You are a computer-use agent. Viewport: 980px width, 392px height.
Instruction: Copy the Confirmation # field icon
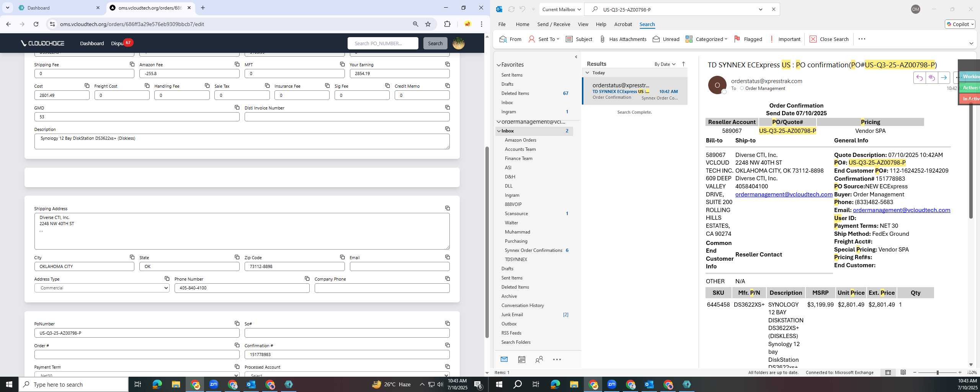(x=448, y=345)
